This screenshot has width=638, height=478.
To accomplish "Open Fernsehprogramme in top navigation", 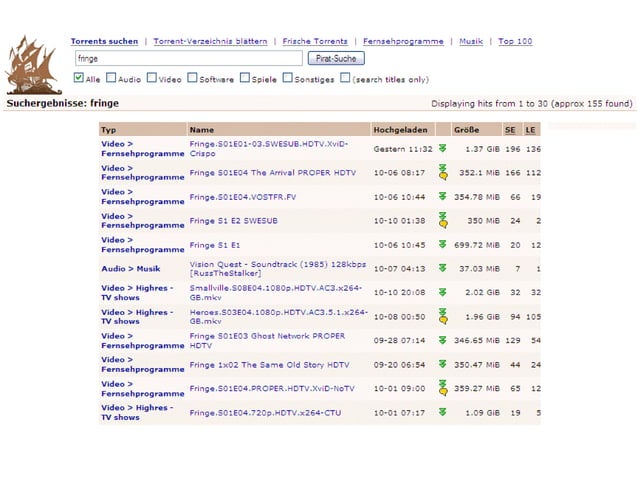I will [403, 41].
